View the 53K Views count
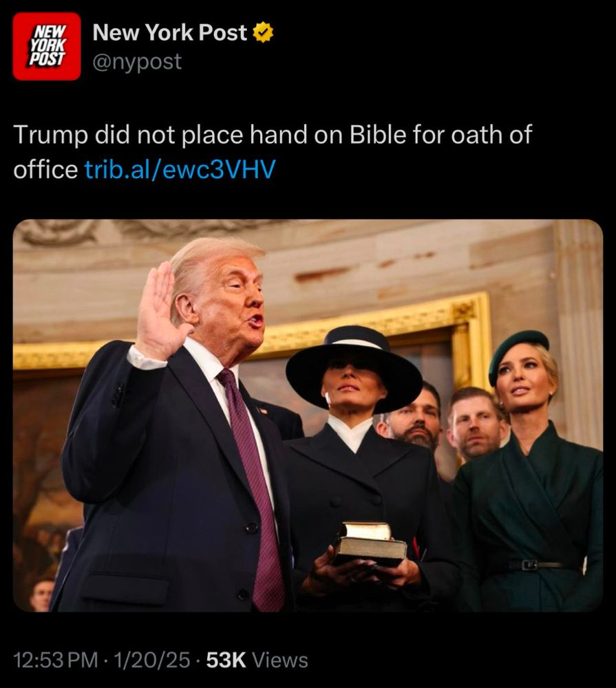The height and width of the screenshot is (688, 616). [x=257, y=660]
